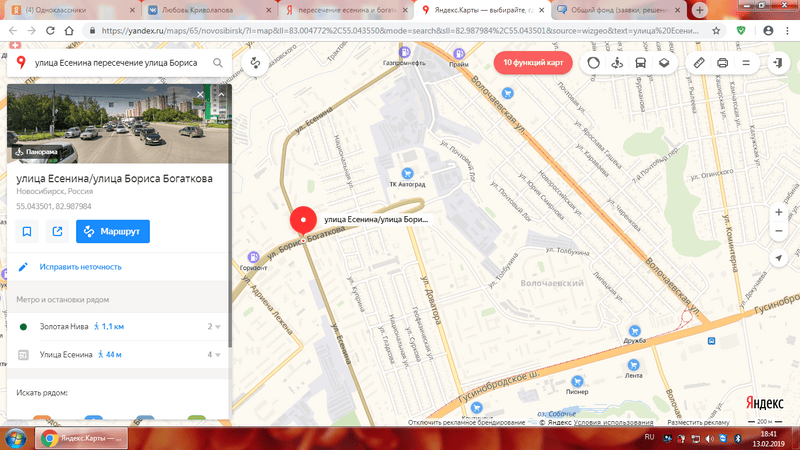This screenshot has height=450, width=800.
Task: Click the red location pin on the map
Action: [303, 220]
